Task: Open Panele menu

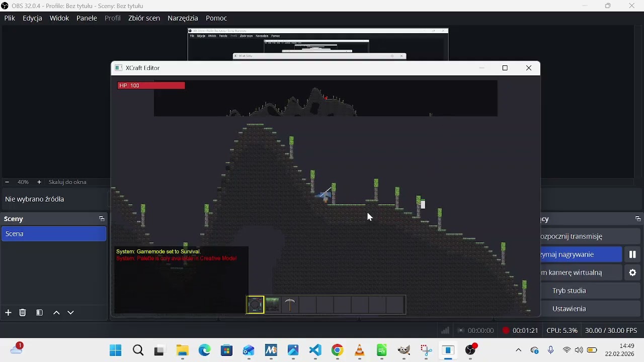Action: click(x=87, y=18)
